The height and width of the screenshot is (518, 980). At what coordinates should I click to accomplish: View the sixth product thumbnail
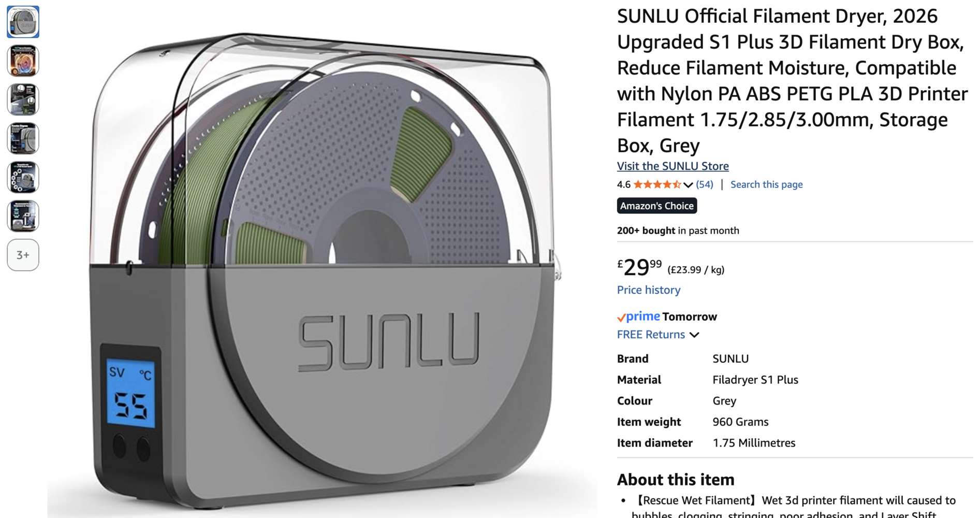[23, 216]
